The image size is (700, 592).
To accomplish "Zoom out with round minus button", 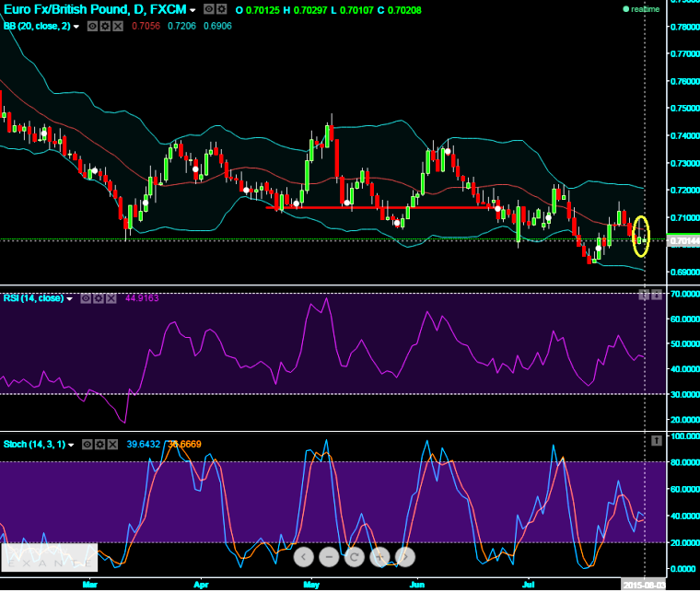I will pyautogui.click(x=329, y=557).
